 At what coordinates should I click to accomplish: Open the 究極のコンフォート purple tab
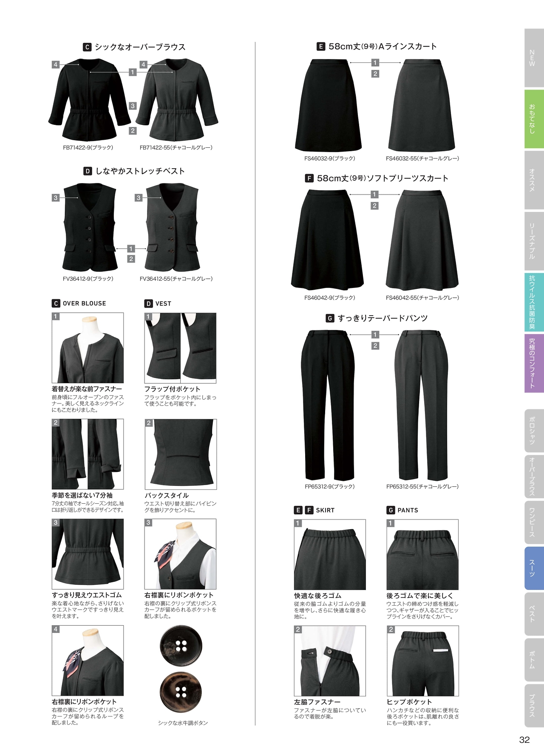pyautogui.click(x=534, y=363)
